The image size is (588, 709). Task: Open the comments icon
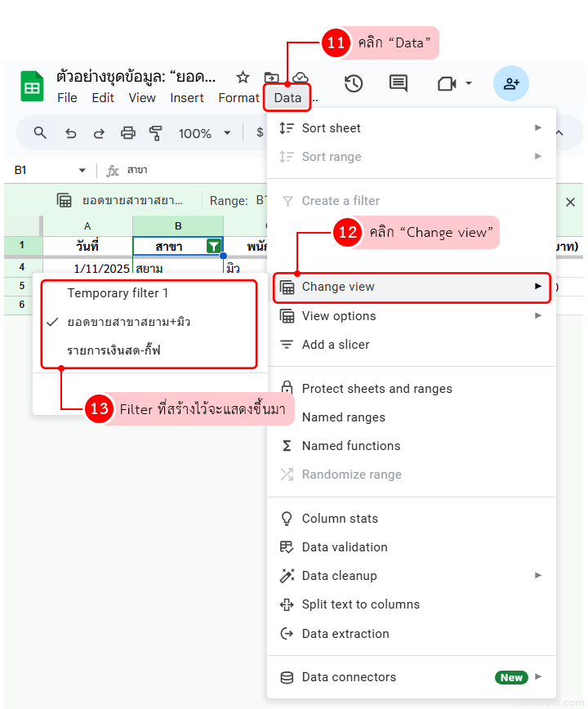(x=399, y=83)
